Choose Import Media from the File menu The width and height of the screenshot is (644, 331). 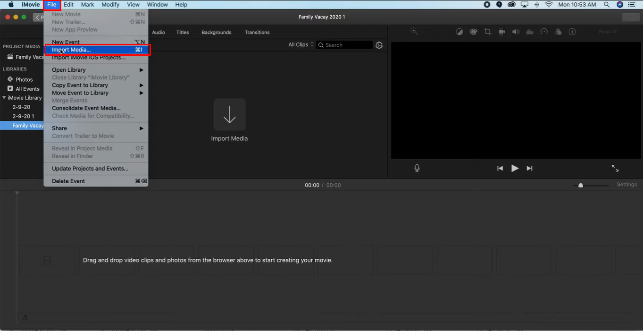[x=70, y=50]
